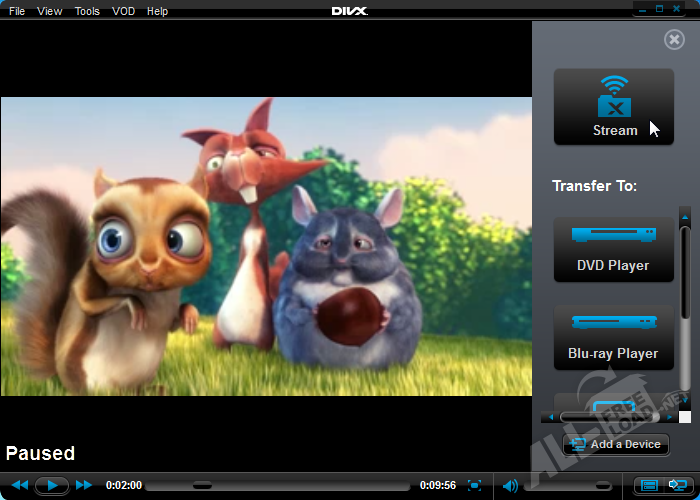Open the VOD menu

click(x=123, y=11)
